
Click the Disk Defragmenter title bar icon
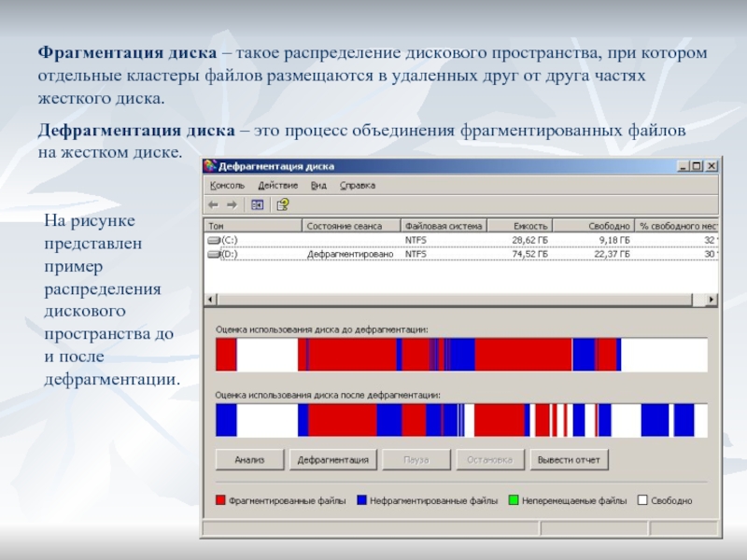tap(210, 166)
